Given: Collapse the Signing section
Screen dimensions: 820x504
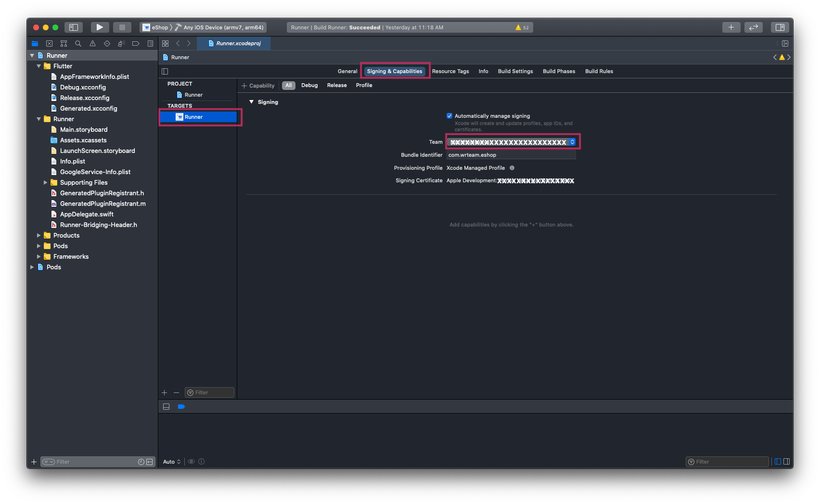Looking at the screenshot, I should point(251,102).
